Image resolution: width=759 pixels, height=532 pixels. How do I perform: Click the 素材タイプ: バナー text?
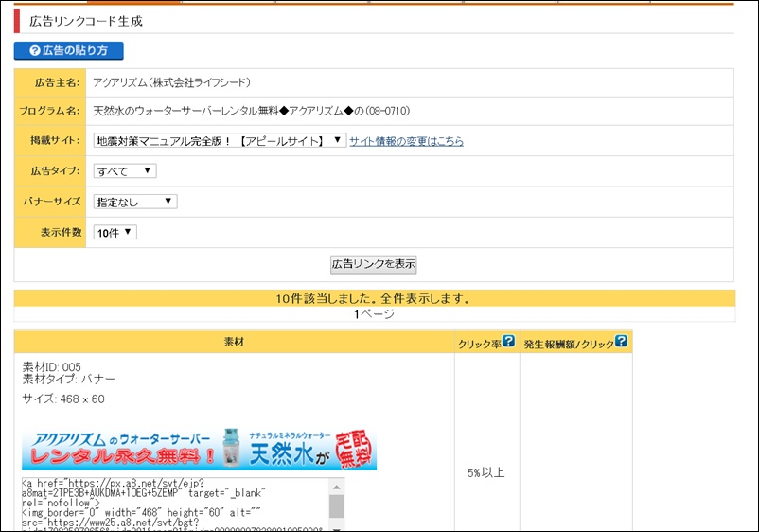pos(69,379)
